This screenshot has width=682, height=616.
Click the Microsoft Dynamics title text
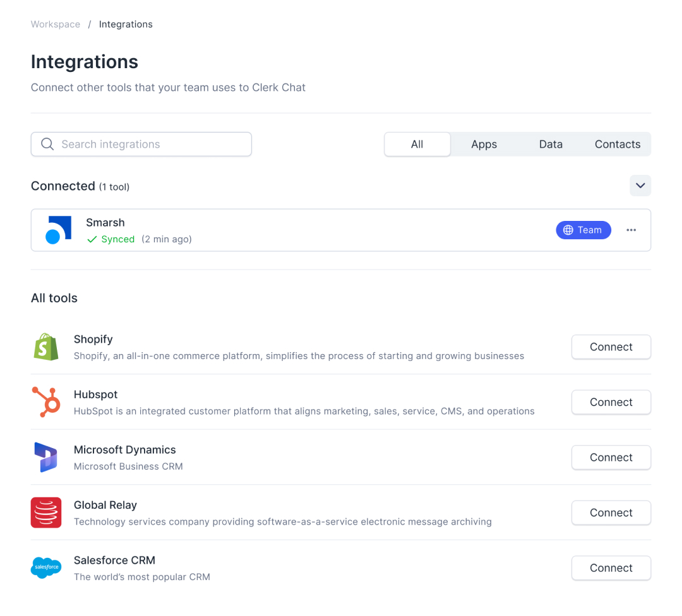125,449
